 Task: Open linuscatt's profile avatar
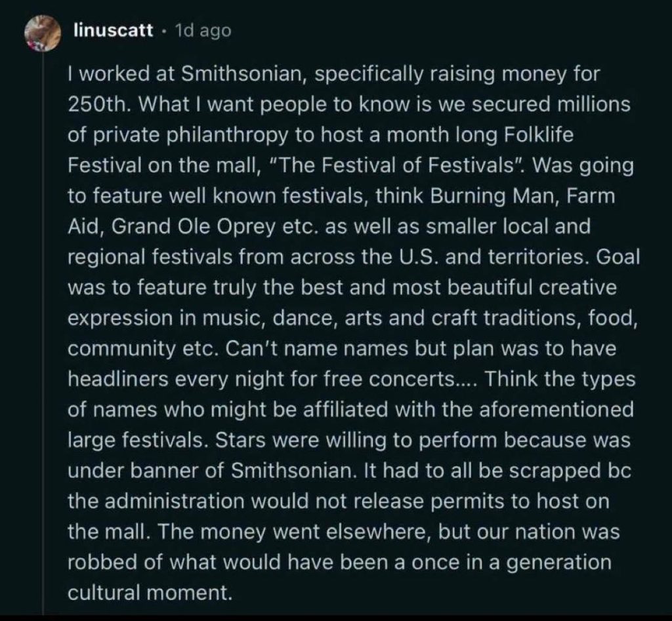click(43, 34)
